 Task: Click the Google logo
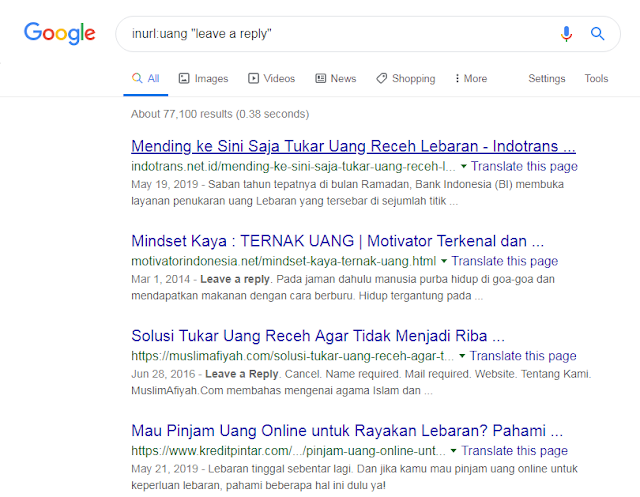60,33
